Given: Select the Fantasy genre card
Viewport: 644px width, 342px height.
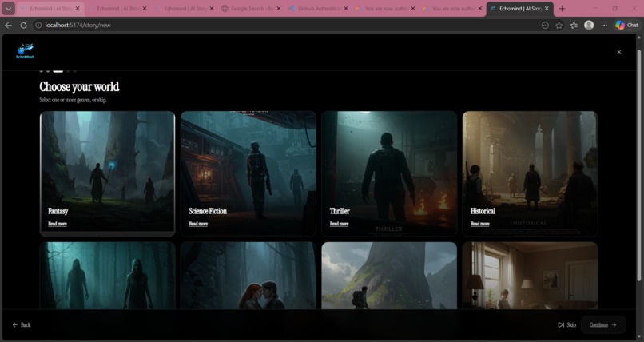Looking at the screenshot, I should (x=108, y=173).
